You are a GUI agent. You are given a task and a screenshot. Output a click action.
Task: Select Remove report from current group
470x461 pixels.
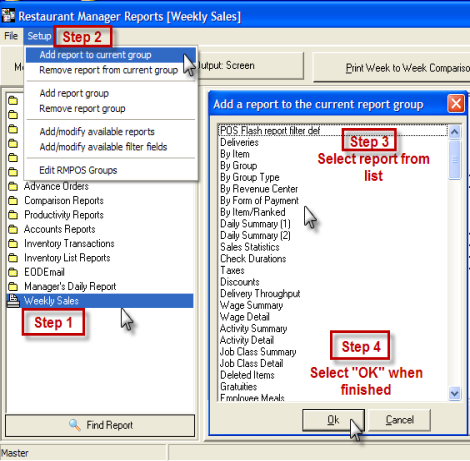[x=109, y=70]
